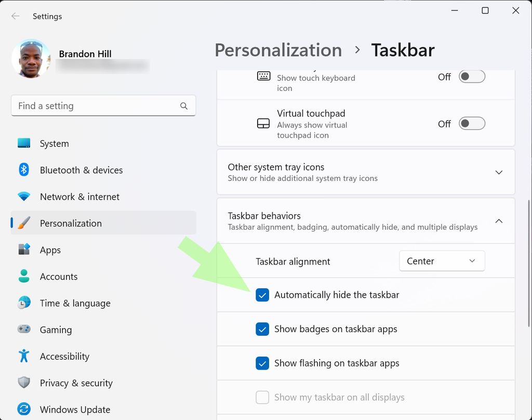Collapse the Taskbar behaviors section
Image resolution: width=532 pixels, height=420 pixels.
(x=499, y=221)
